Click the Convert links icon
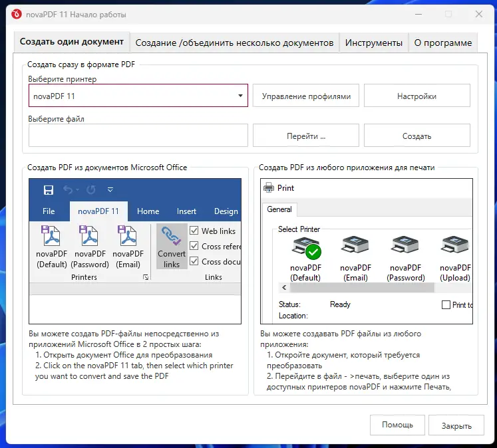The width and height of the screenshot is (497, 448). [172, 247]
